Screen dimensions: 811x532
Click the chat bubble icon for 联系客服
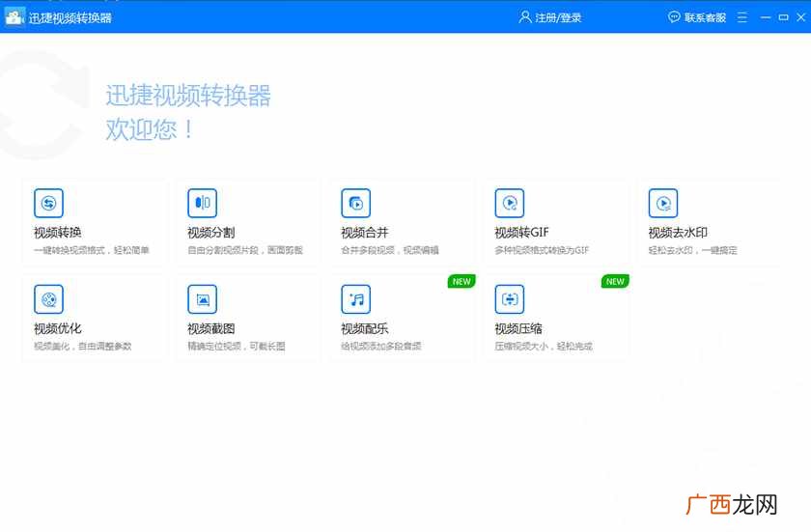tap(674, 17)
